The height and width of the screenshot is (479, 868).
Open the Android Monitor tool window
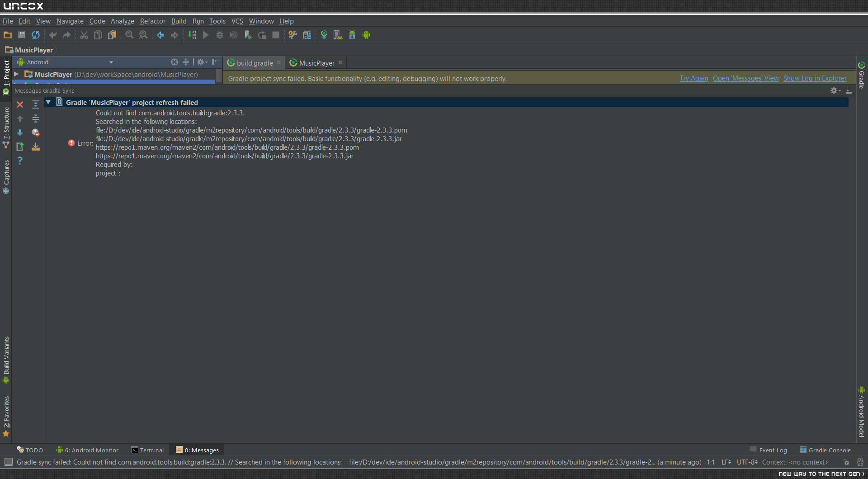[x=87, y=450]
